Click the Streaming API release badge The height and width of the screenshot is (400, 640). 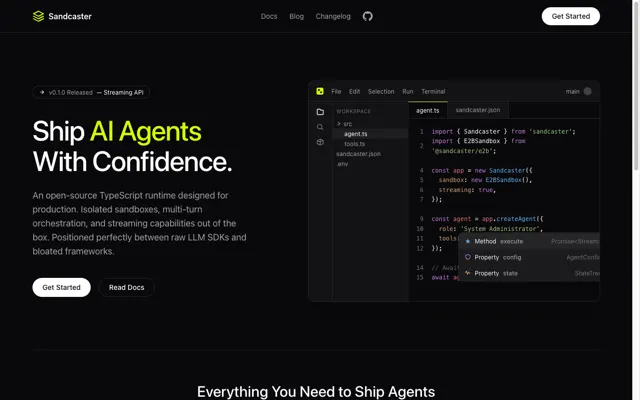click(91, 92)
